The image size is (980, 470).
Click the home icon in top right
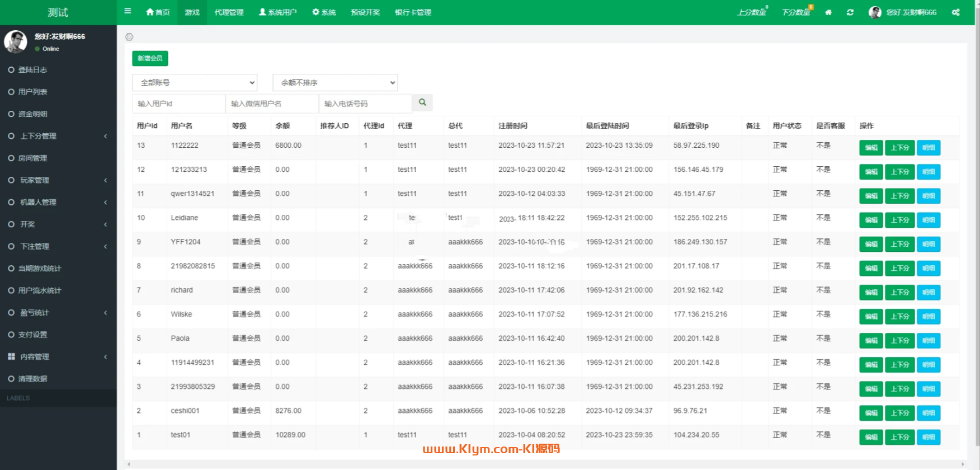pos(828,12)
